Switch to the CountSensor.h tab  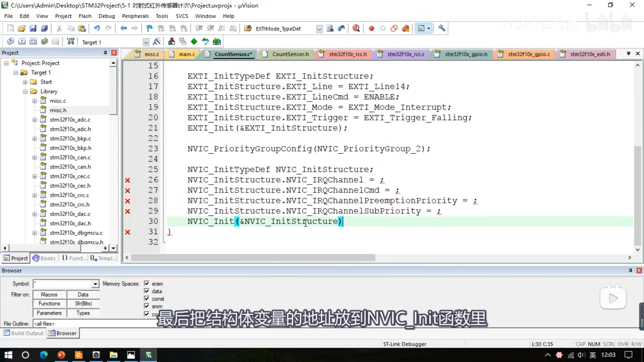tap(290, 54)
